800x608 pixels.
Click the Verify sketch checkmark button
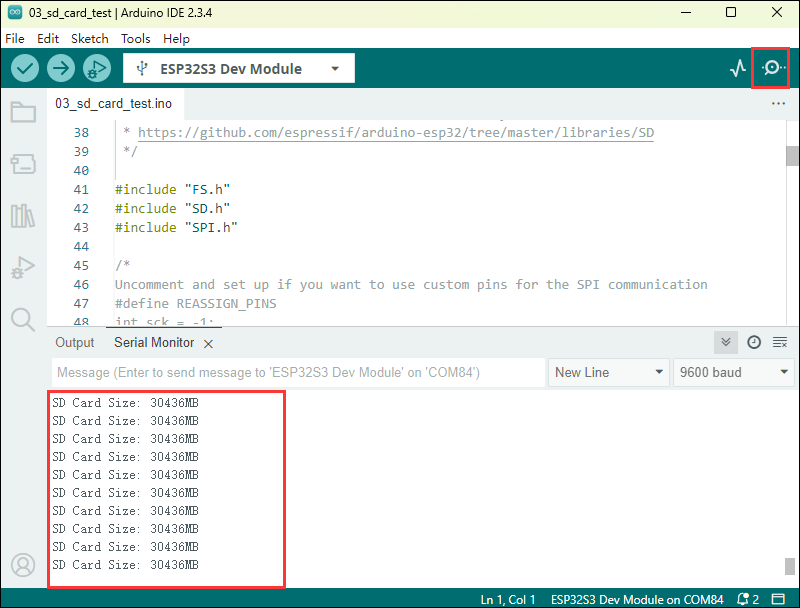pyautogui.click(x=24, y=68)
